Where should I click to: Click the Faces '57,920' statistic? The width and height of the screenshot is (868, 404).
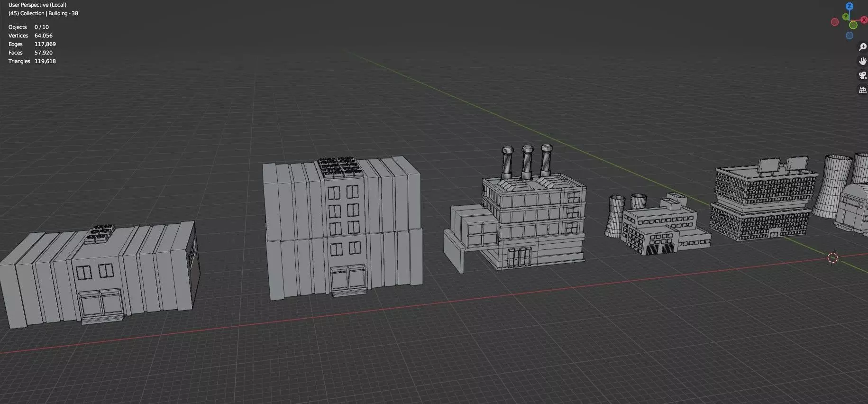(x=44, y=53)
